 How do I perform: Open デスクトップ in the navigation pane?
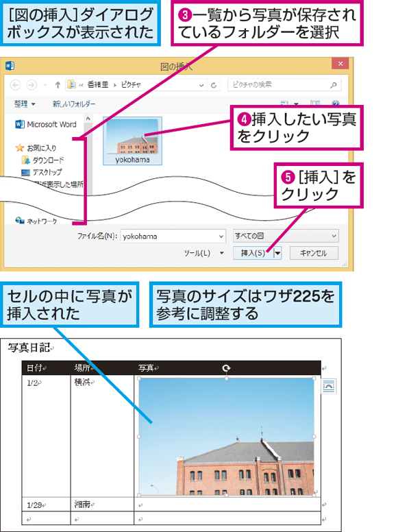pyautogui.click(x=41, y=172)
